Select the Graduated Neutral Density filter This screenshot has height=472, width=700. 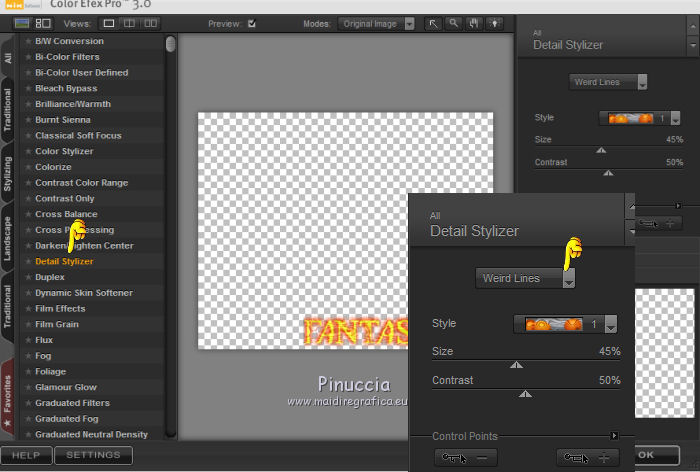pyautogui.click(x=92, y=434)
